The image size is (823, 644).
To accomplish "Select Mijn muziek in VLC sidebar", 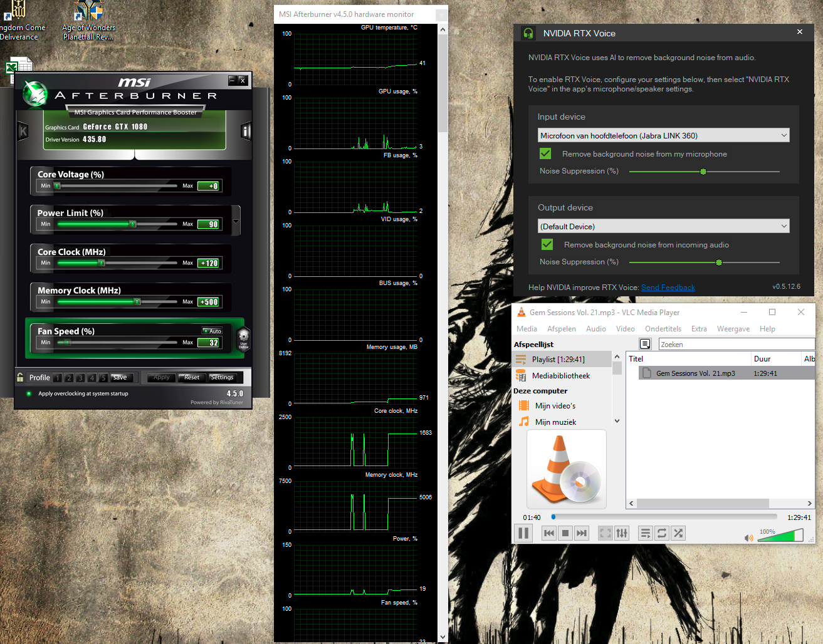I will [x=555, y=422].
